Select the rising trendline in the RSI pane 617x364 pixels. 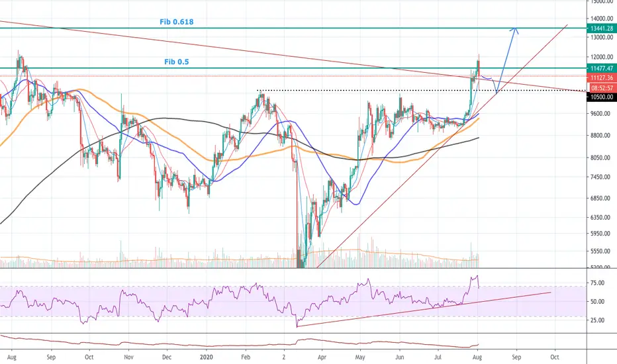click(424, 309)
